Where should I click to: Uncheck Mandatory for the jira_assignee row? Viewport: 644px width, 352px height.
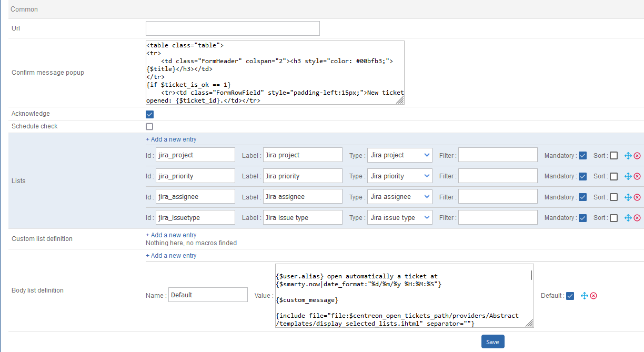coord(582,197)
